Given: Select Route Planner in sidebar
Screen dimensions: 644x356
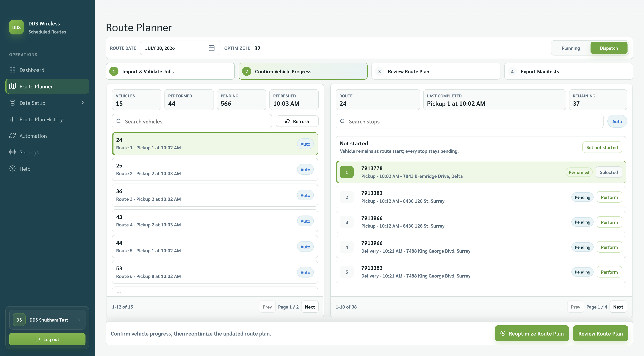Looking at the screenshot, I should pos(47,86).
